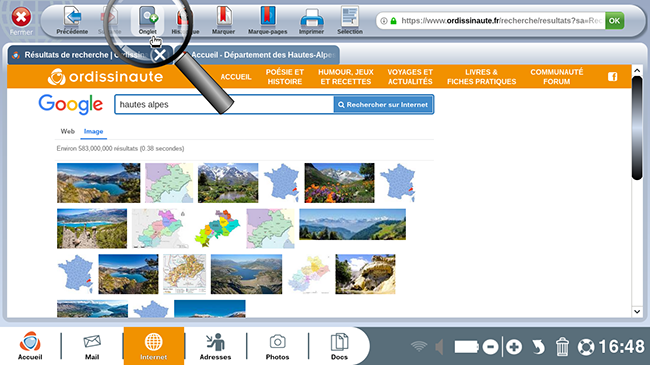The image size is (650, 365).
Task: Click the green OK button
Action: (x=614, y=20)
